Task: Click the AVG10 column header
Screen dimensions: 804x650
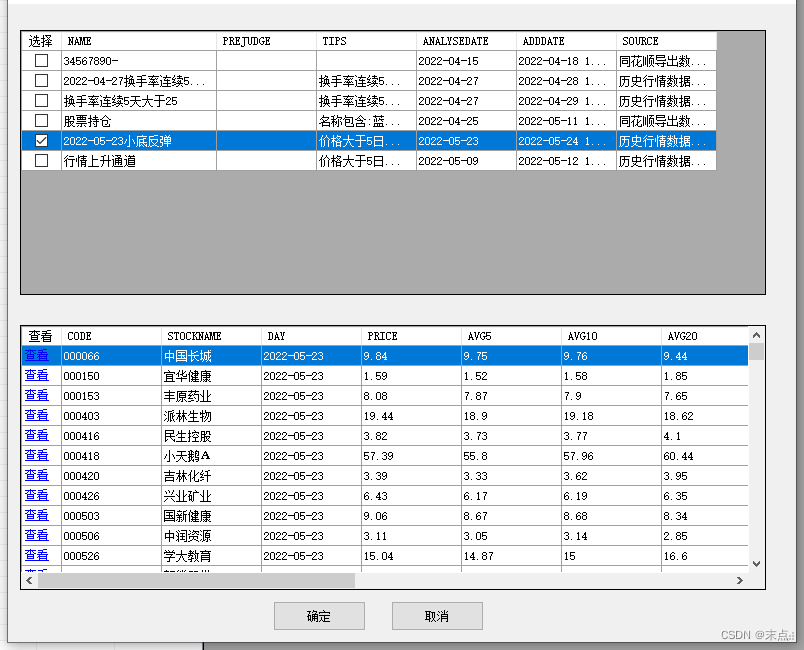Action: pyautogui.click(x=611, y=336)
